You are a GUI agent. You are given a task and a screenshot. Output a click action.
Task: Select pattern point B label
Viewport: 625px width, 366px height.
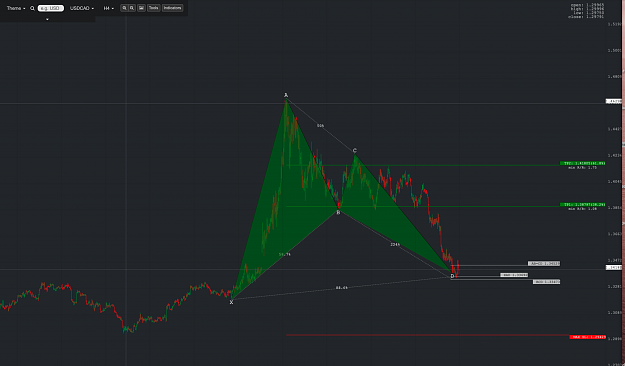338,213
